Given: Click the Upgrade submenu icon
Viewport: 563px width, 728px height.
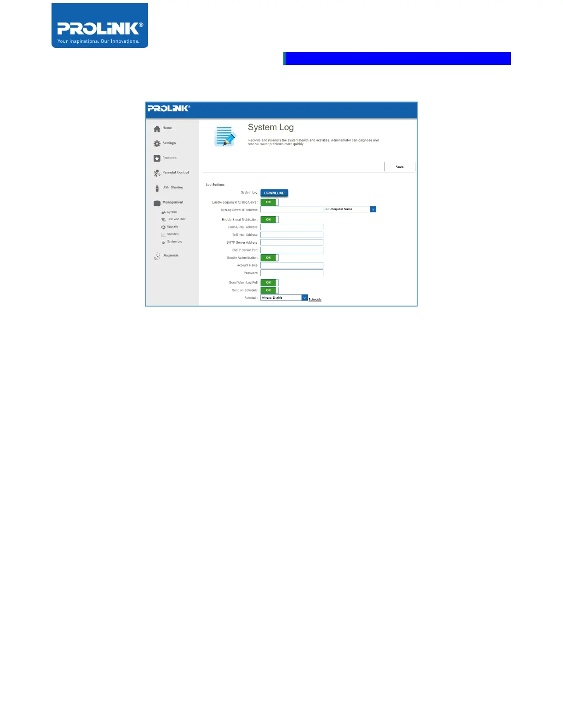Looking at the screenshot, I should (x=163, y=227).
